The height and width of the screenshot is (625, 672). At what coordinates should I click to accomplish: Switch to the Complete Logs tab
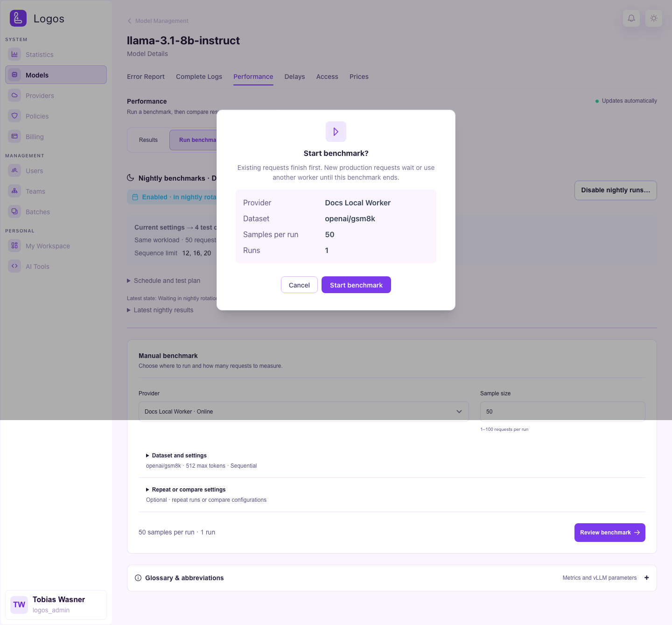coord(199,77)
